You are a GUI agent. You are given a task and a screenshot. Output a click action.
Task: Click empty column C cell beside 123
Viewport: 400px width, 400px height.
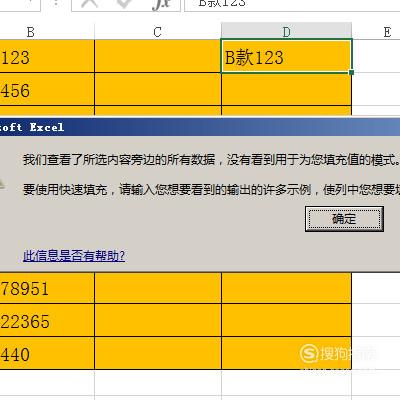point(158,56)
